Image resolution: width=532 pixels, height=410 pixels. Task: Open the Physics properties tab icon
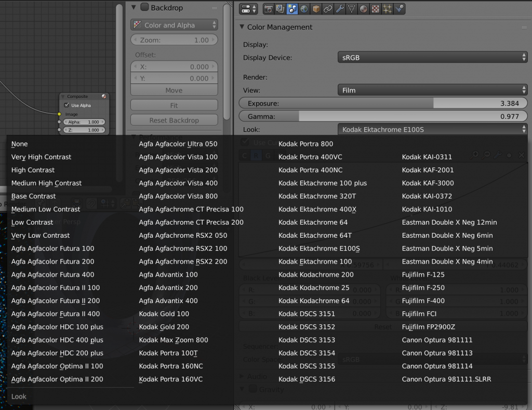point(400,9)
